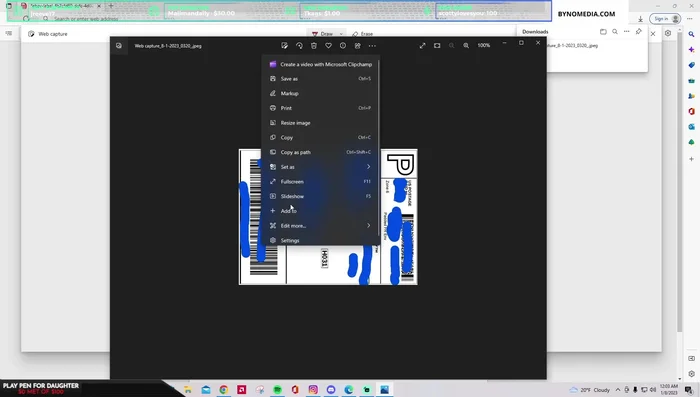
Task: Click the Edge sidebar search icon
Action: point(692,34)
